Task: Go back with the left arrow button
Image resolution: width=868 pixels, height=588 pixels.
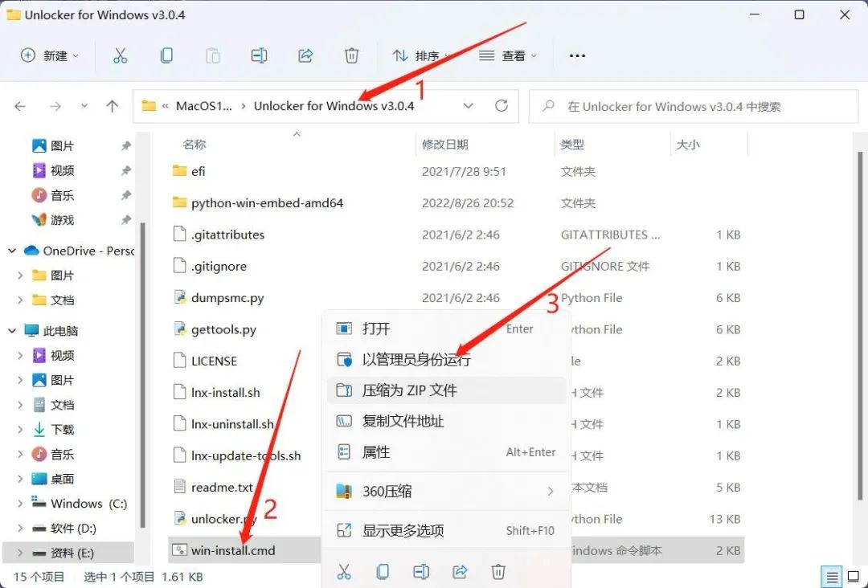Action: (x=20, y=106)
